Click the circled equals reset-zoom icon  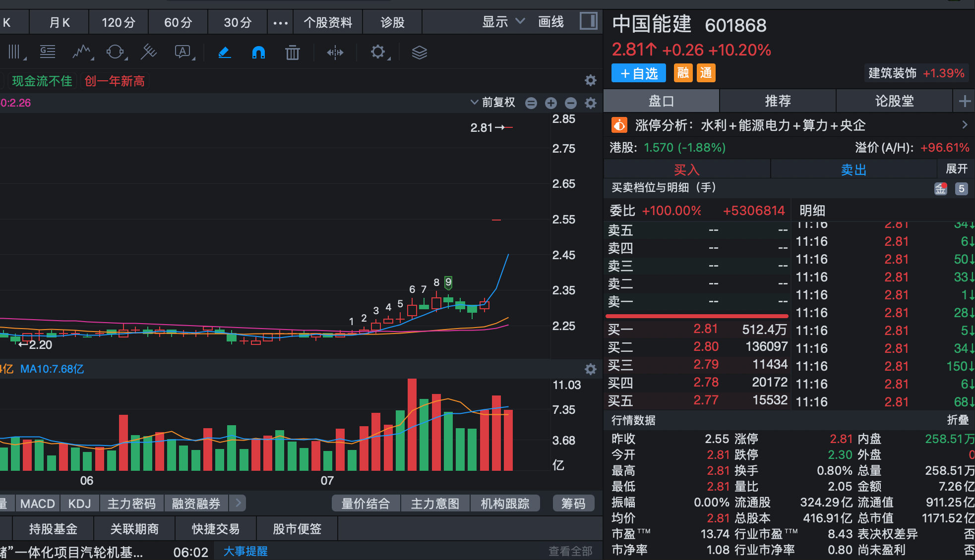[x=531, y=103]
